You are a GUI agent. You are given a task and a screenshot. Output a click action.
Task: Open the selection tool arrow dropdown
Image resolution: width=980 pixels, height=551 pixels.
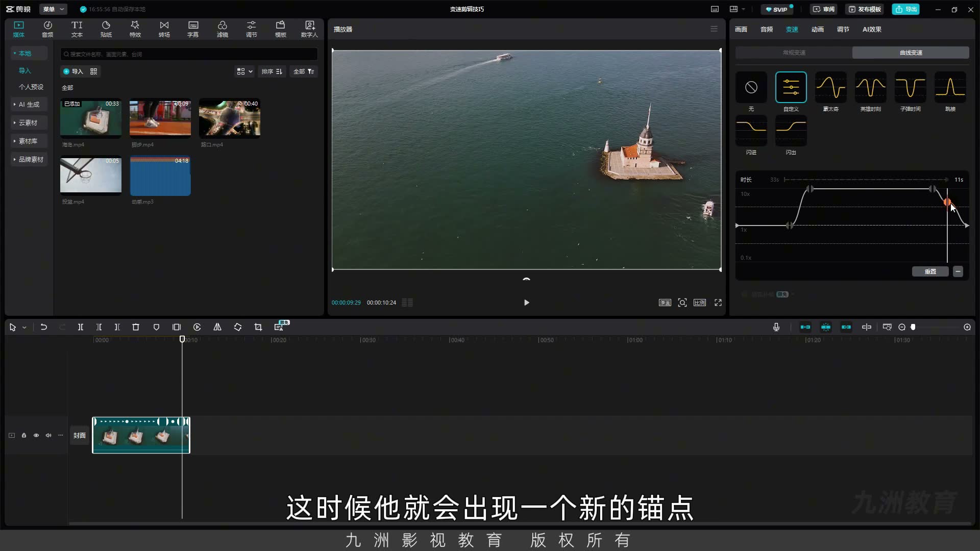click(24, 327)
